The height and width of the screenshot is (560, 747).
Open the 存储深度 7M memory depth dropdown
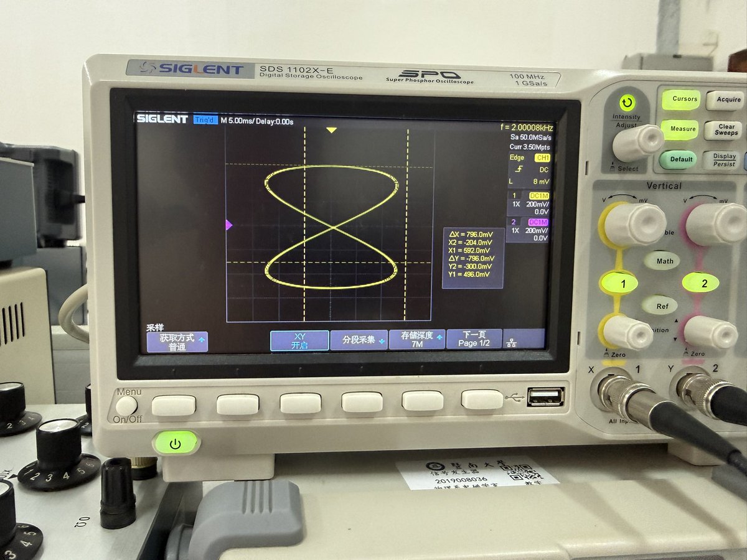(x=417, y=339)
